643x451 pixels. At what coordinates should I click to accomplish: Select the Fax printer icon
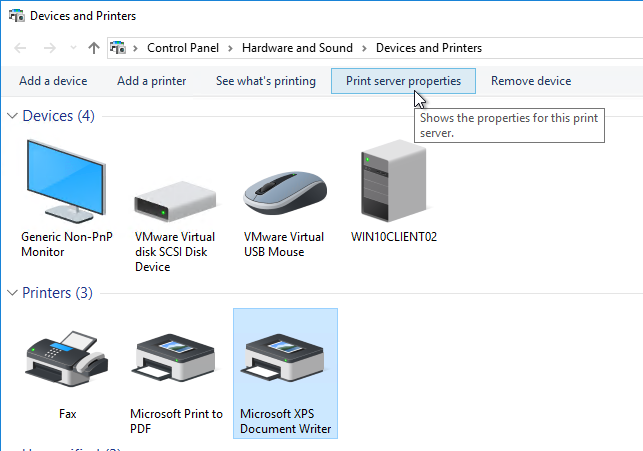(67, 361)
